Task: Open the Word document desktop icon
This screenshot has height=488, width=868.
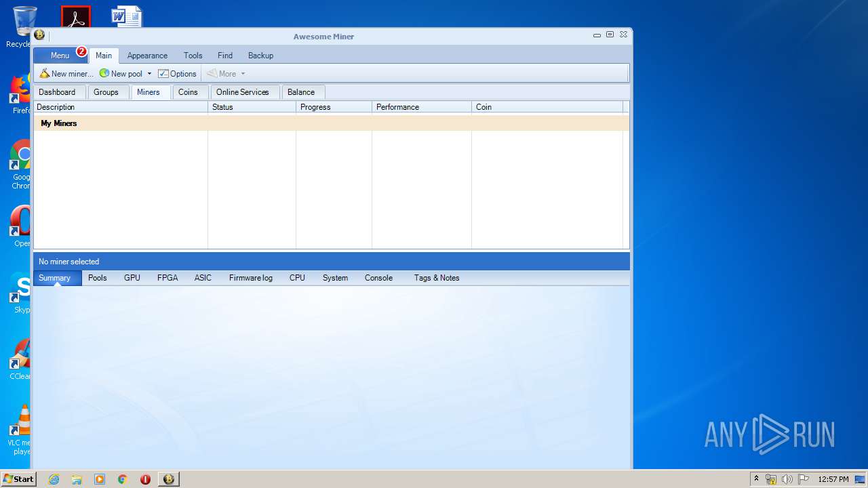Action: point(127,17)
